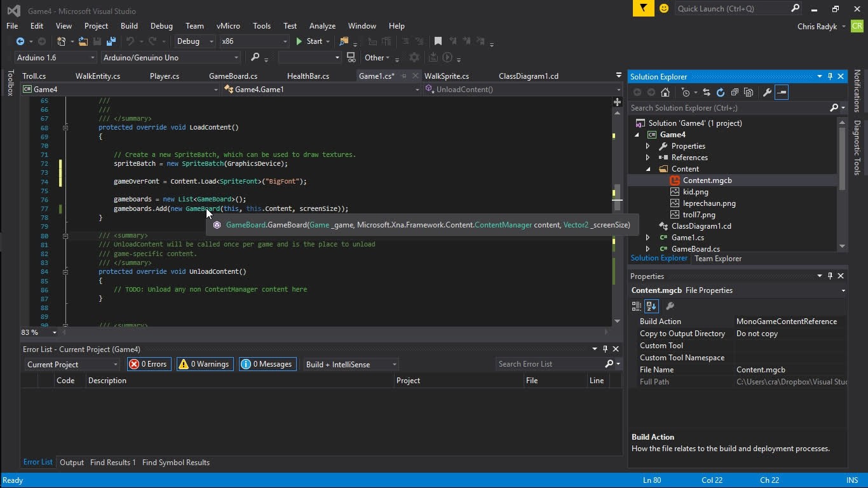Switch to the GameBoard.cs tab
The image size is (868, 488).
233,76
